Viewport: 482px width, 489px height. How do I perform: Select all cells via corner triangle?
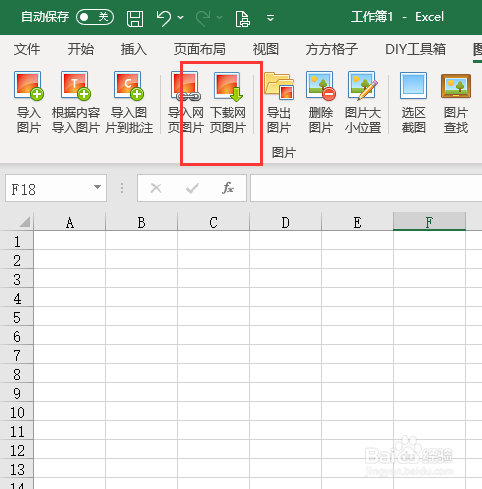pyautogui.click(x=25, y=222)
